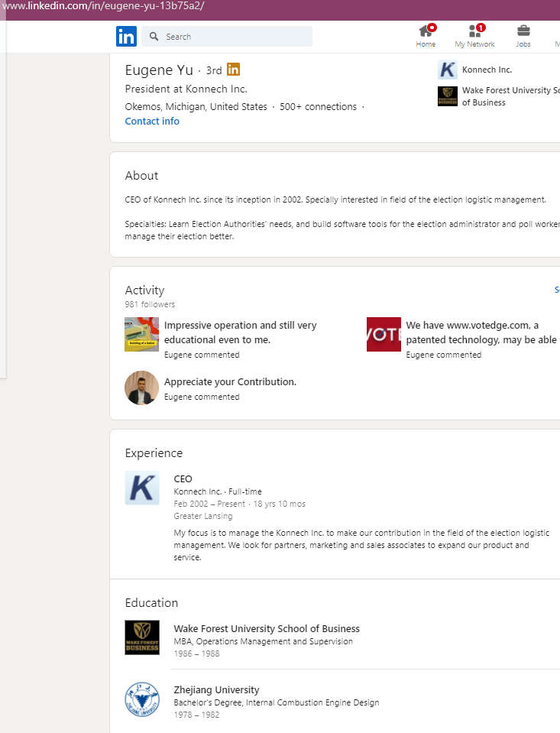The height and width of the screenshot is (733, 560).
Task: Click the Education section heading
Action: pyautogui.click(x=151, y=602)
